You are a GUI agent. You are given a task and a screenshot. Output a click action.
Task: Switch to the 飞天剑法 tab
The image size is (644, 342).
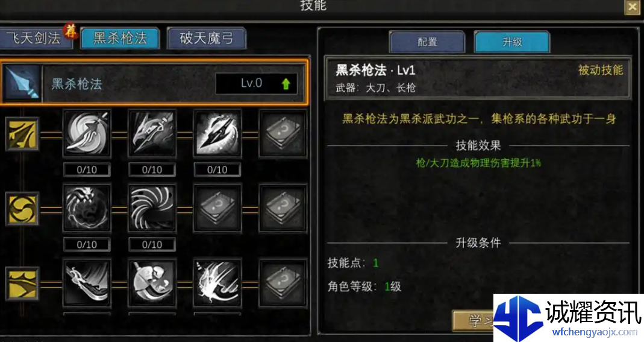tap(36, 38)
